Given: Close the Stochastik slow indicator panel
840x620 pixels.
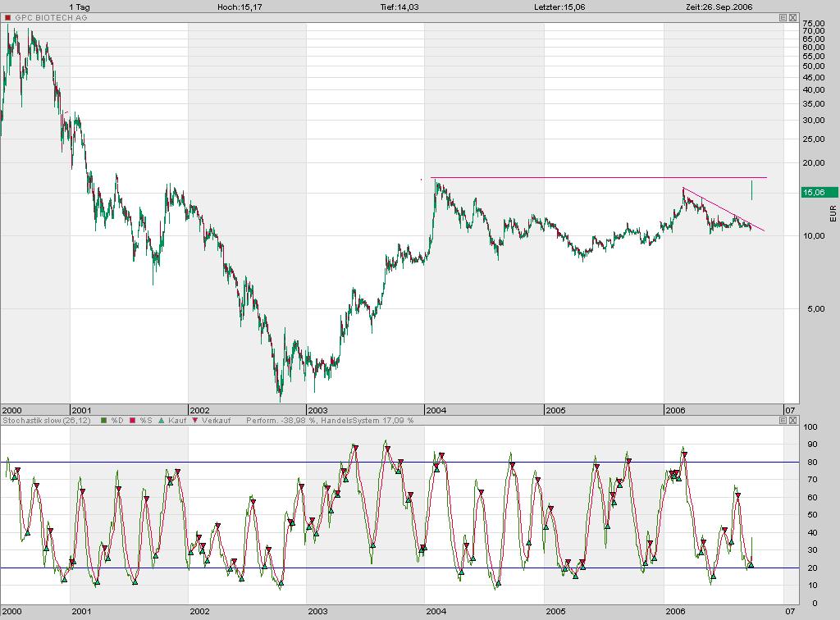Looking at the screenshot, I should 793,420.
